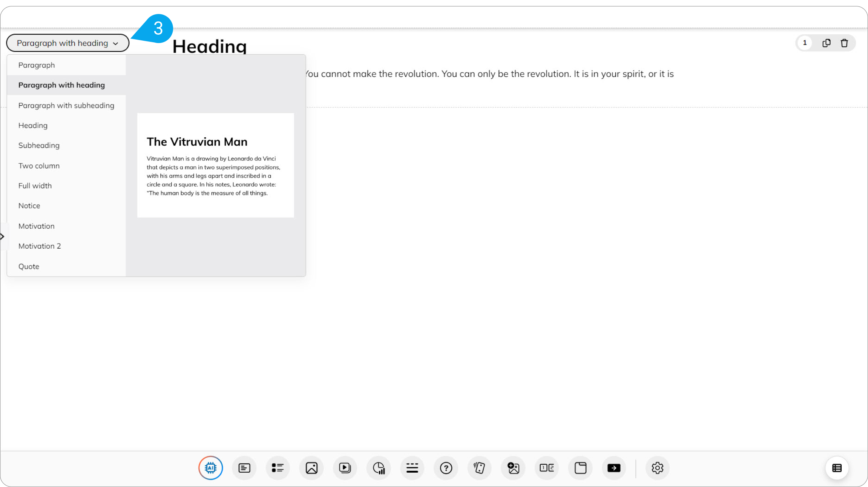The width and height of the screenshot is (868, 487).
Task: Add a text block from toolbar
Action: click(244, 468)
